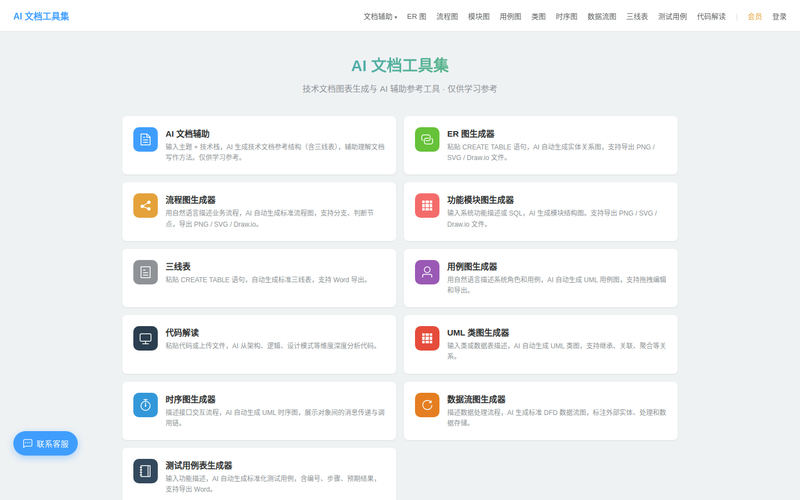
Task: Open the 流程图 nav item
Action: point(447,16)
